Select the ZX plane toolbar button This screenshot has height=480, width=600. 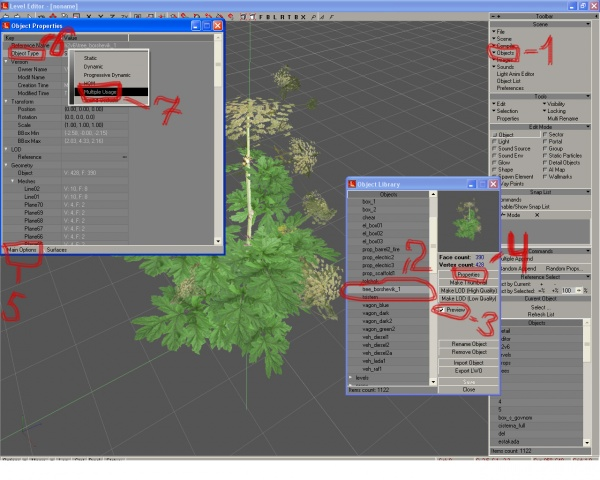(124, 17)
